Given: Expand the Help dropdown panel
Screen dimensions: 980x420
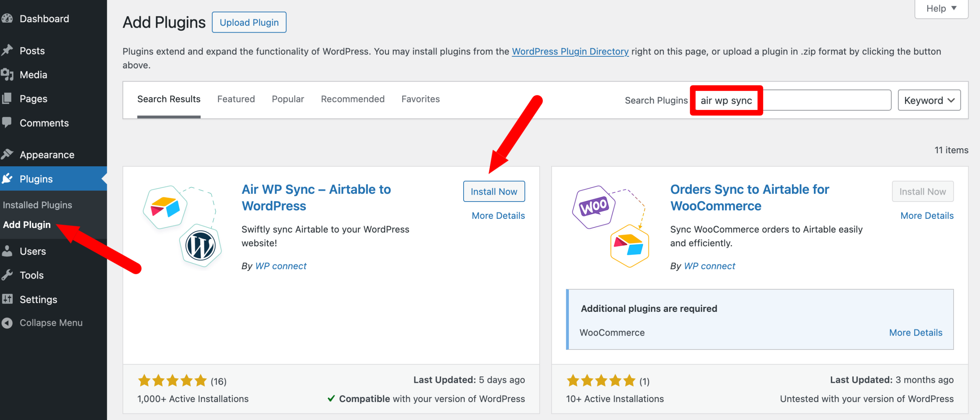Looking at the screenshot, I should click(941, 8).
